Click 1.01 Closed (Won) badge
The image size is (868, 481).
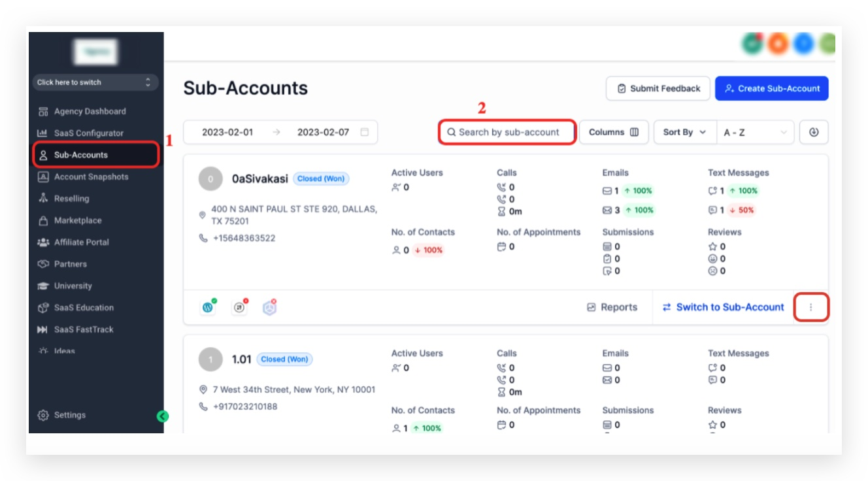284,359
